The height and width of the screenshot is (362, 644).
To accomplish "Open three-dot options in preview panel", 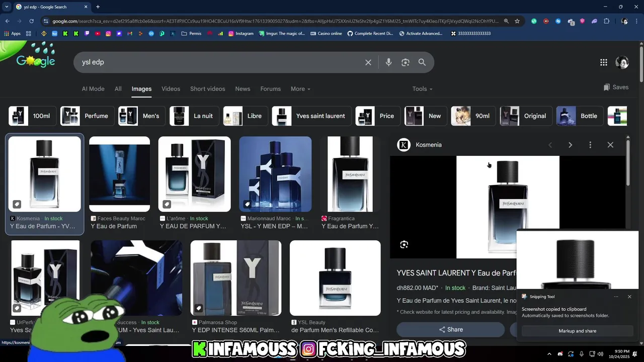I will (590, 145).
